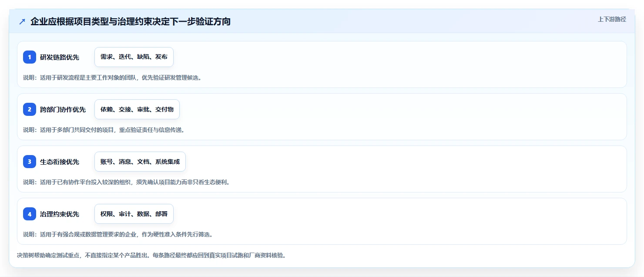Click the description starting 适用于多部门共同交付的项目
This screenshot has width=644, height=277.
pos(104,130)
